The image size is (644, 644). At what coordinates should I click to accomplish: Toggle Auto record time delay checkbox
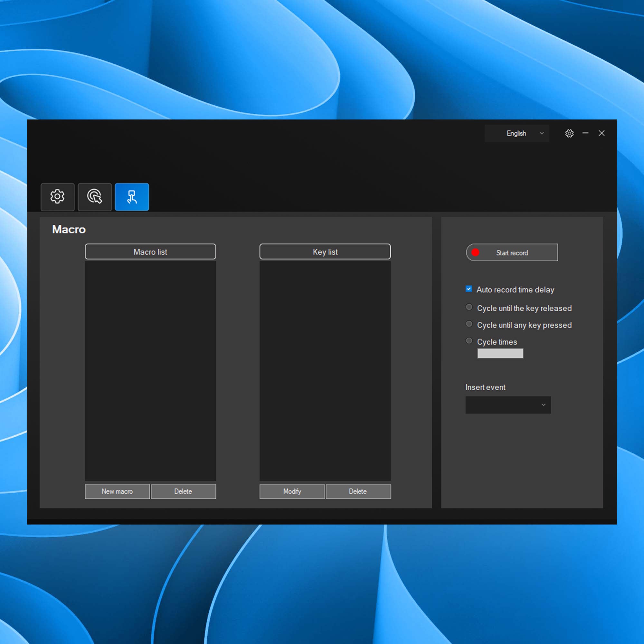point(469,289)
